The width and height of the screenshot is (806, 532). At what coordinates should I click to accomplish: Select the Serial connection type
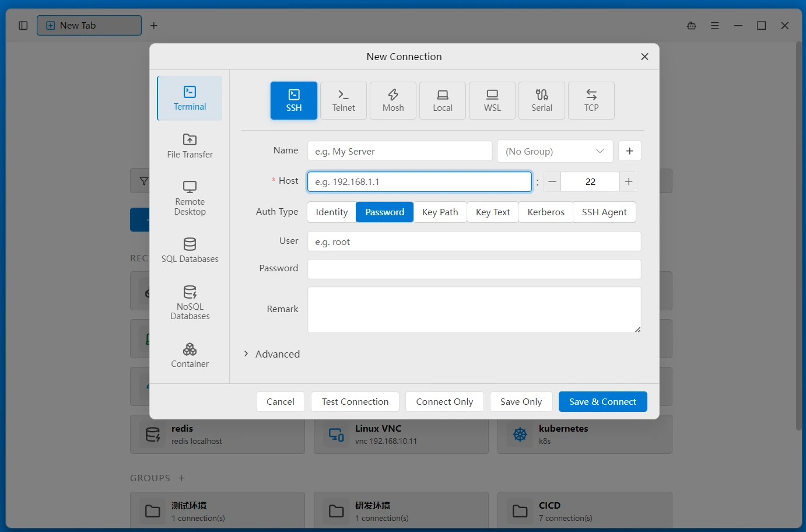pyautogui.click(x=542, y=100)
